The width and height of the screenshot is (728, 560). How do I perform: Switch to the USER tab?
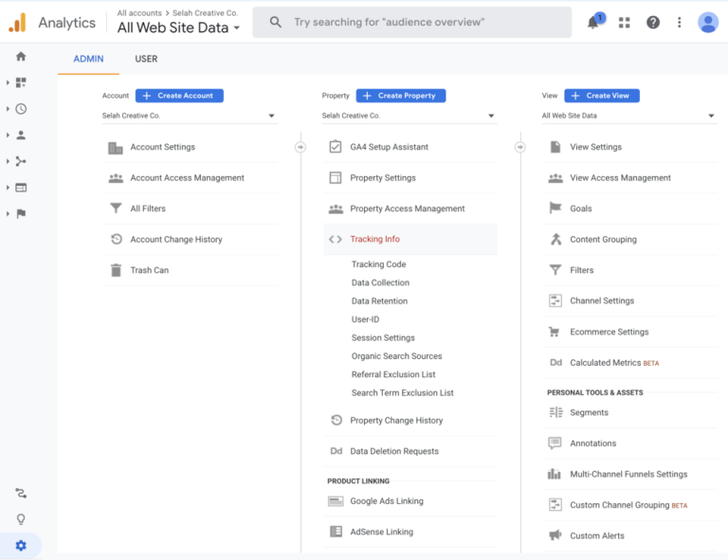[x=146, y=59]
